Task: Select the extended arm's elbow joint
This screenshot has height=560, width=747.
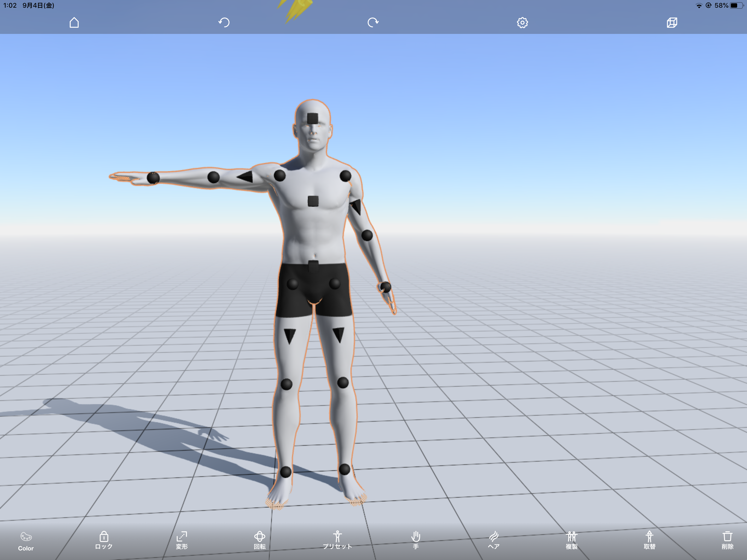Action: [x=214, y=177]
